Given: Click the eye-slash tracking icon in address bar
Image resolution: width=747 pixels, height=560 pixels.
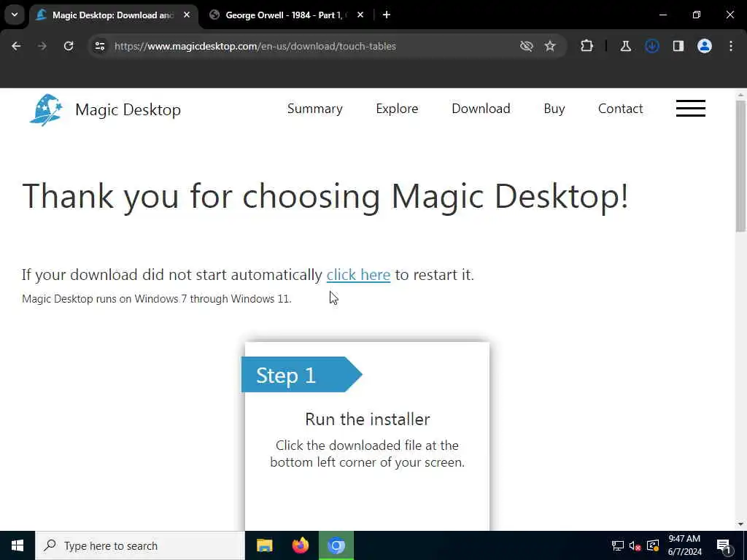Looking at the screenshot, I should tap(527, 46).
